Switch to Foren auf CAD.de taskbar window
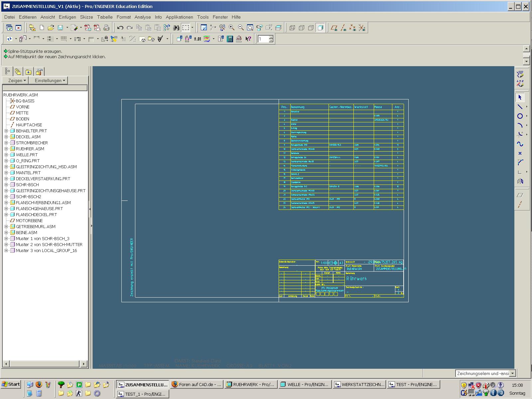532x399 pixels. pyautogui.click(x=197, y=384)
